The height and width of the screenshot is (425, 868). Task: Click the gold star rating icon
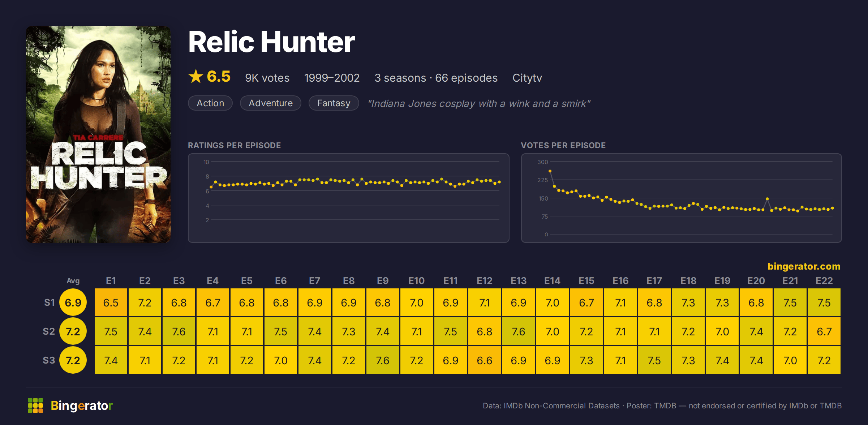pyautogui.click(x=196, y=77)
